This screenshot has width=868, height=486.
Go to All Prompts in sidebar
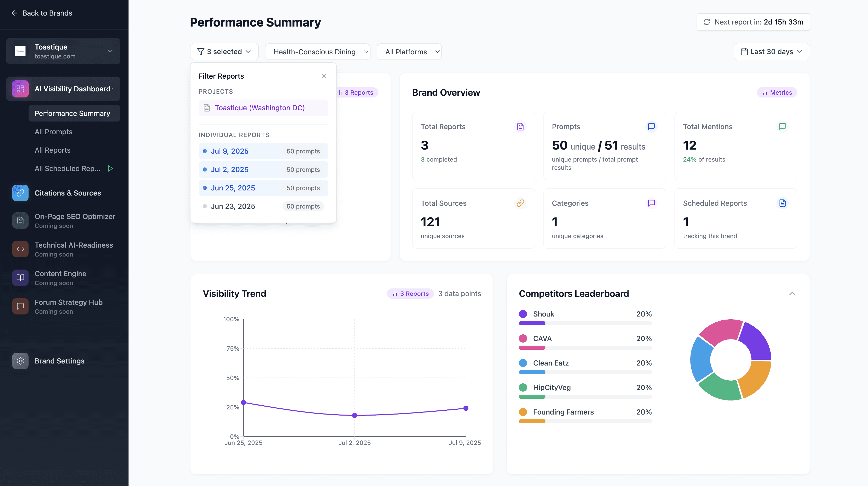point(54,131)
